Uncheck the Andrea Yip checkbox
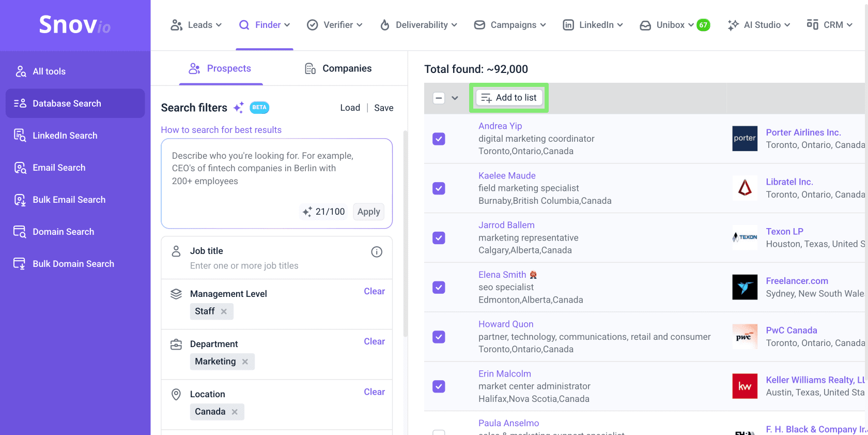The image size is (868, 435). pos(439,139)
